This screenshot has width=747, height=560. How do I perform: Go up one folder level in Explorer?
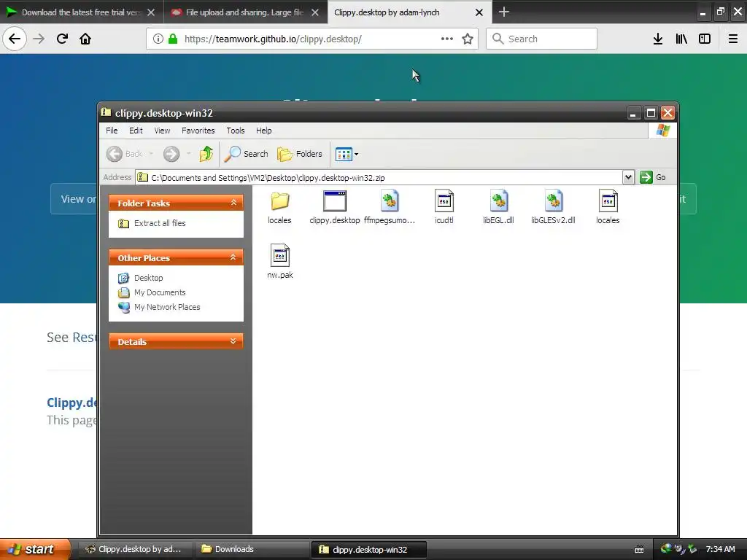206,154
